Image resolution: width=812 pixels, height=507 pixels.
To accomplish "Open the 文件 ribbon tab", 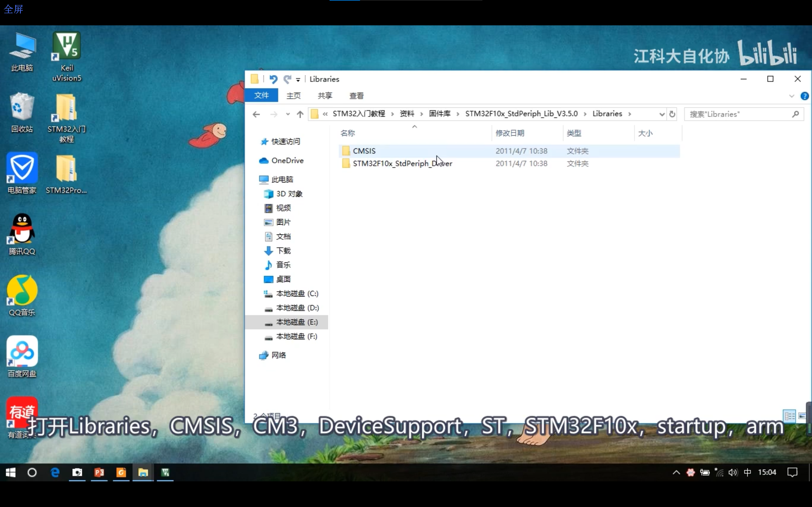I will 261,96.
